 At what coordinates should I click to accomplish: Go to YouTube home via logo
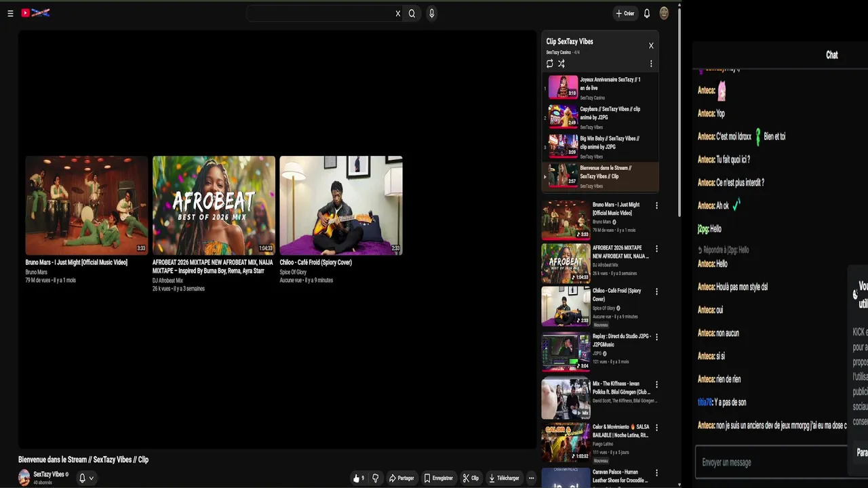tap(35, 13)
